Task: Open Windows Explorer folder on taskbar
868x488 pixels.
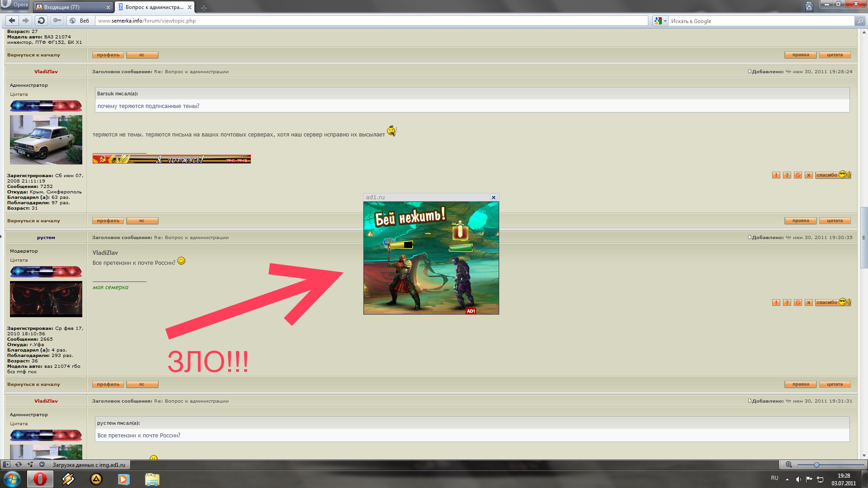Action: click(x=152, y=479)
